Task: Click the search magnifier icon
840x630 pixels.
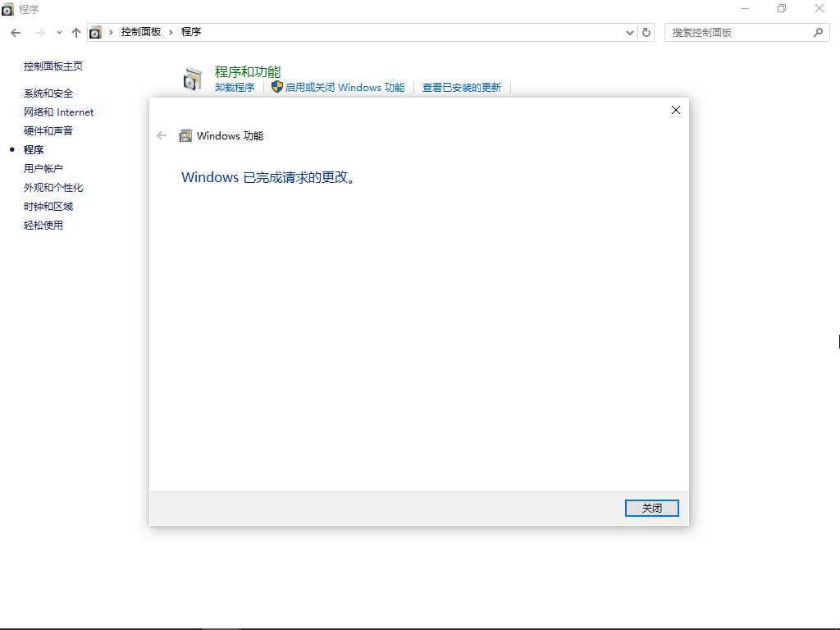Action: click(x=817, y=31)
